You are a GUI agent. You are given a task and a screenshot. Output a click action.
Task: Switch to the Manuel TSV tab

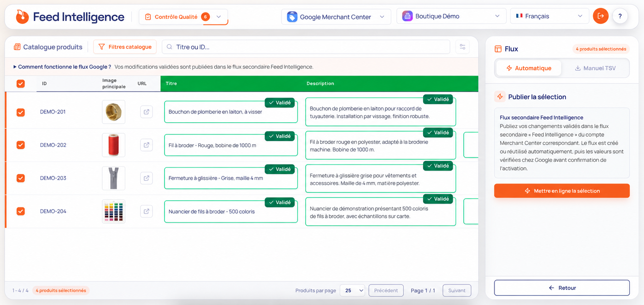[595, 68]
